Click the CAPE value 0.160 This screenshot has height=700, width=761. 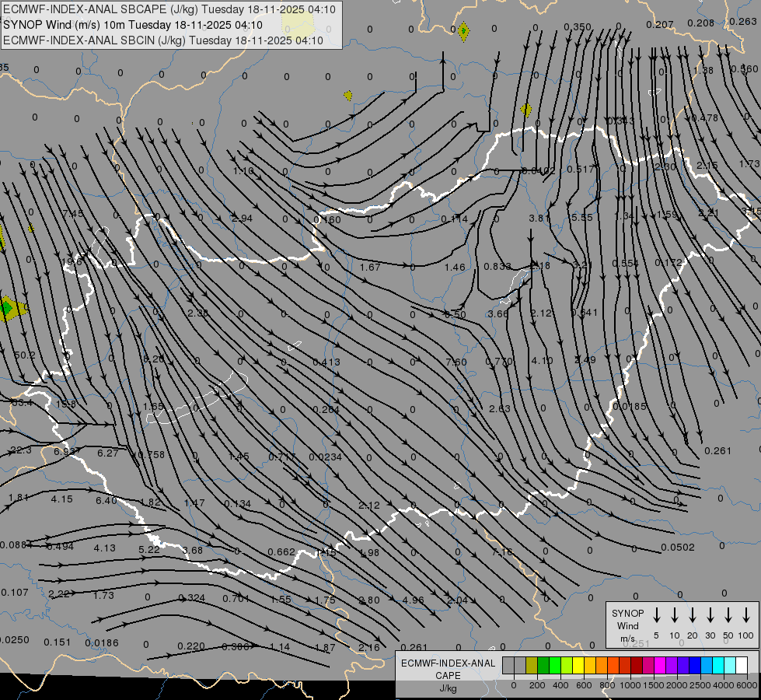[x=327, y=219]
